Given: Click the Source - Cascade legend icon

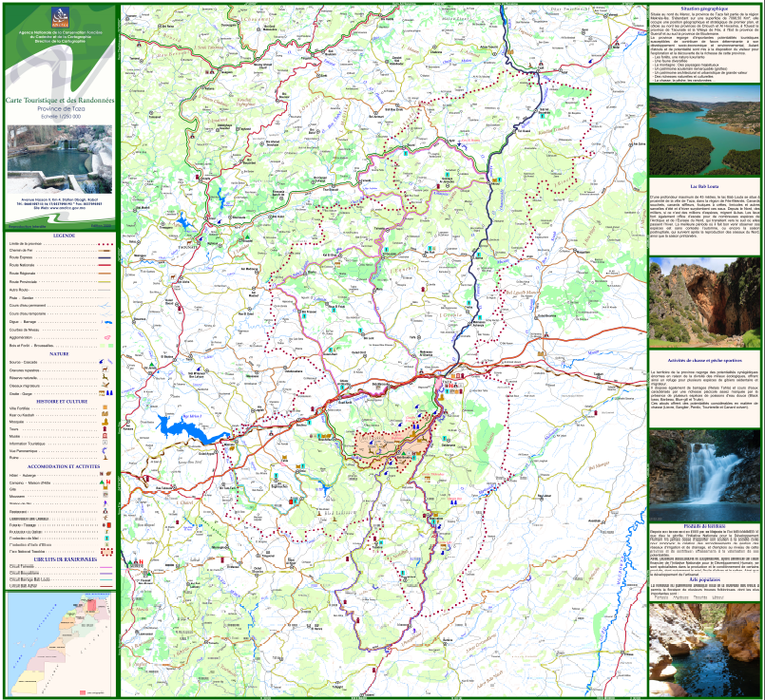Looking at the screenshot, I should 104,362.
